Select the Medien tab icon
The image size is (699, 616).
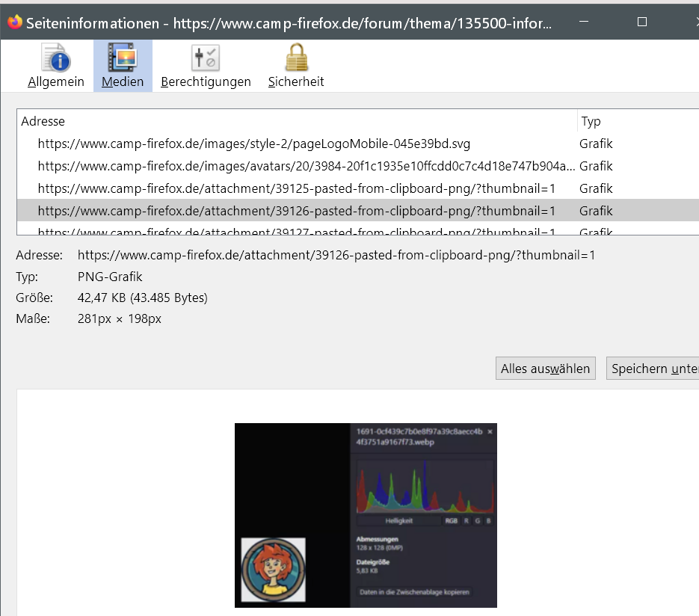click(x=123, y=66)
